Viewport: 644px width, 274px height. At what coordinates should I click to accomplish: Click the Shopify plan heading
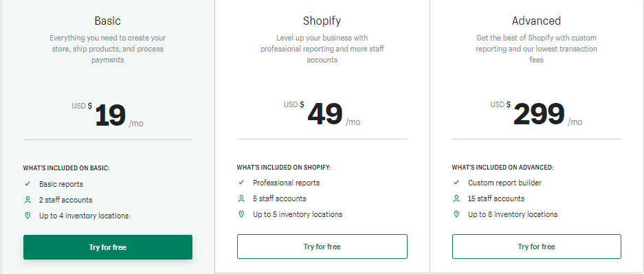[x=322, y=21]
